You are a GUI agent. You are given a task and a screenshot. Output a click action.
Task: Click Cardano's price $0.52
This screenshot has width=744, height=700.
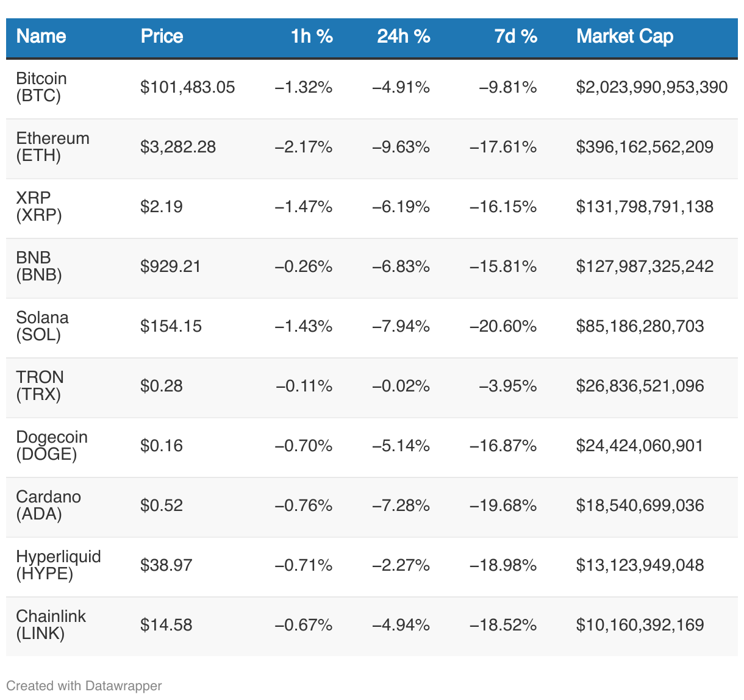(162, 505)
